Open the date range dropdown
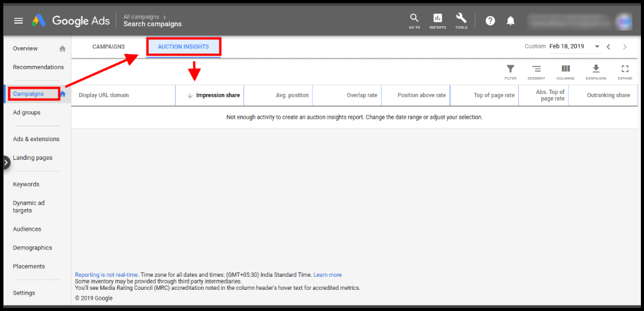 click(597, 47)
